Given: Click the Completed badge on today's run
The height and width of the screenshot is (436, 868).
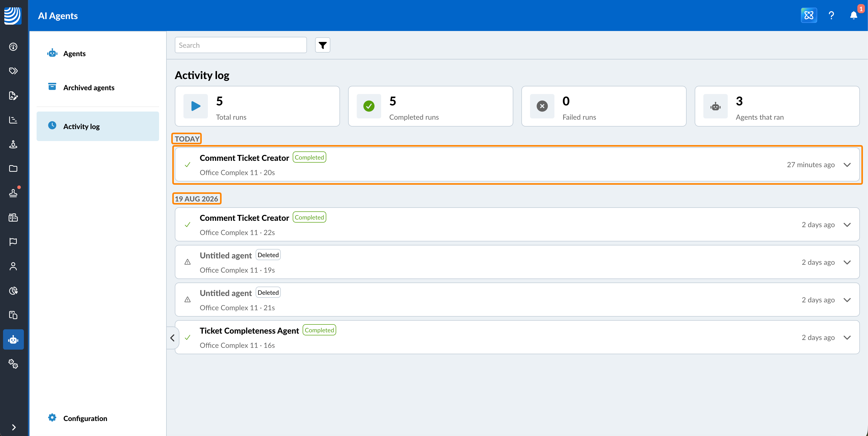Looking at the screenshot, I should pyautogui.click(x=309, y=157).
